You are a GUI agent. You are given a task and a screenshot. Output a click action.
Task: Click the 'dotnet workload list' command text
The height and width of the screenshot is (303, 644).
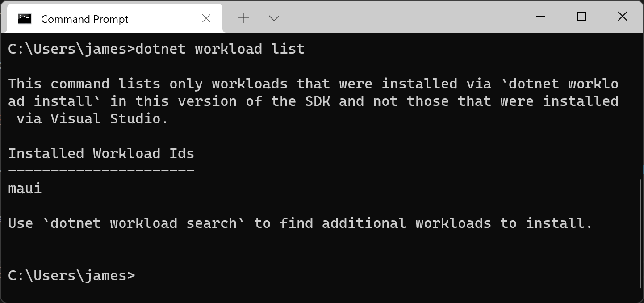pos(220,49)
